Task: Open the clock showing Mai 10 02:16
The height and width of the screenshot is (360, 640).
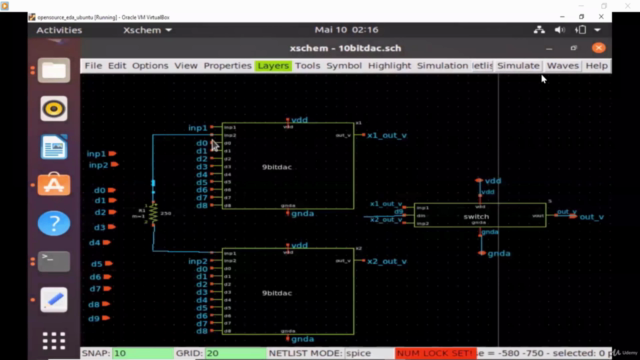Action: tap(346, 30)
